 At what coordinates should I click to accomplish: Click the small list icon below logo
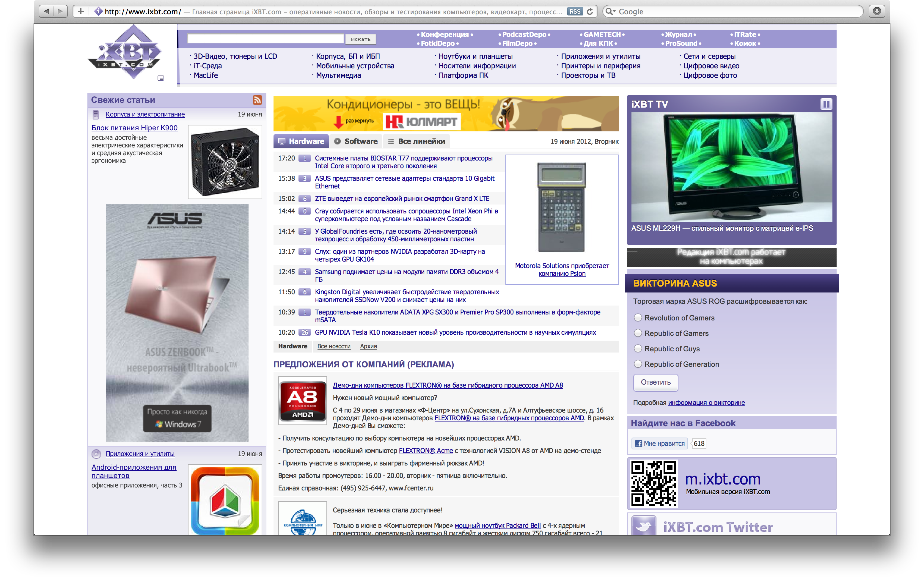(x=161, y=78)
